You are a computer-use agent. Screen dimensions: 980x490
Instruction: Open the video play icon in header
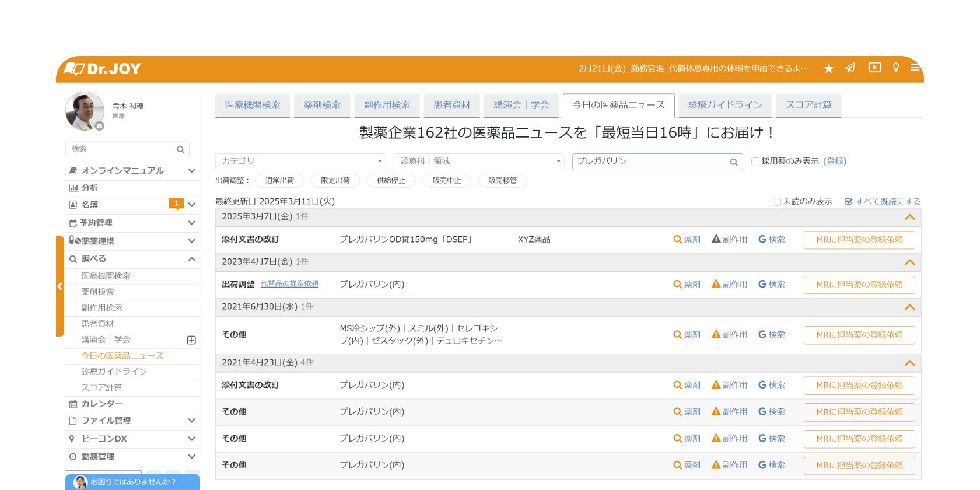(x=875, y=67)
